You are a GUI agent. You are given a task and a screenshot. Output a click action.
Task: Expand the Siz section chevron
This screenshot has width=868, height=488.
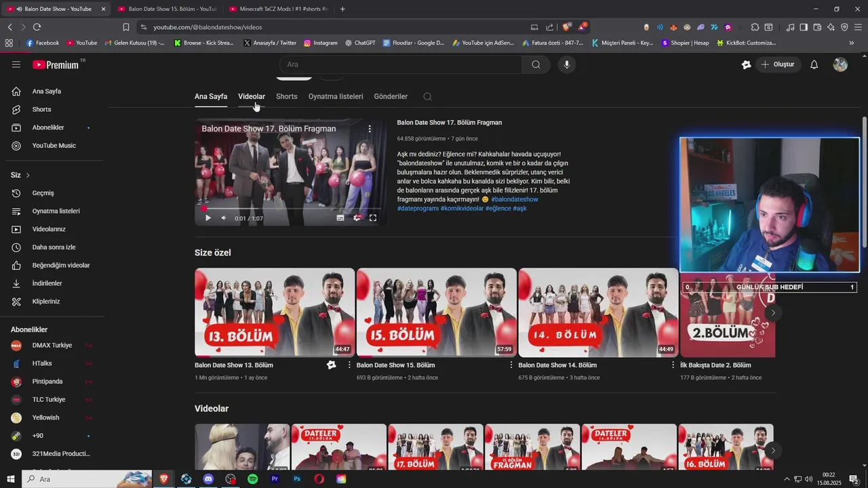click(28, 175)
